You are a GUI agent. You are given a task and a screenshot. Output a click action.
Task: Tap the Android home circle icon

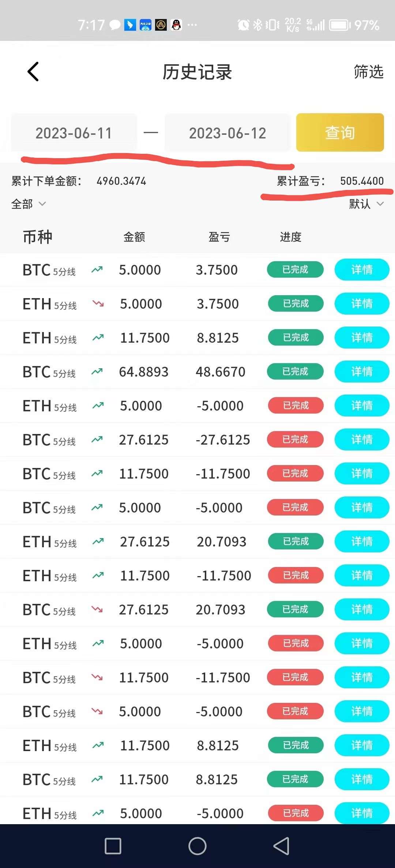pyautogui.click(x=197, y=846)
